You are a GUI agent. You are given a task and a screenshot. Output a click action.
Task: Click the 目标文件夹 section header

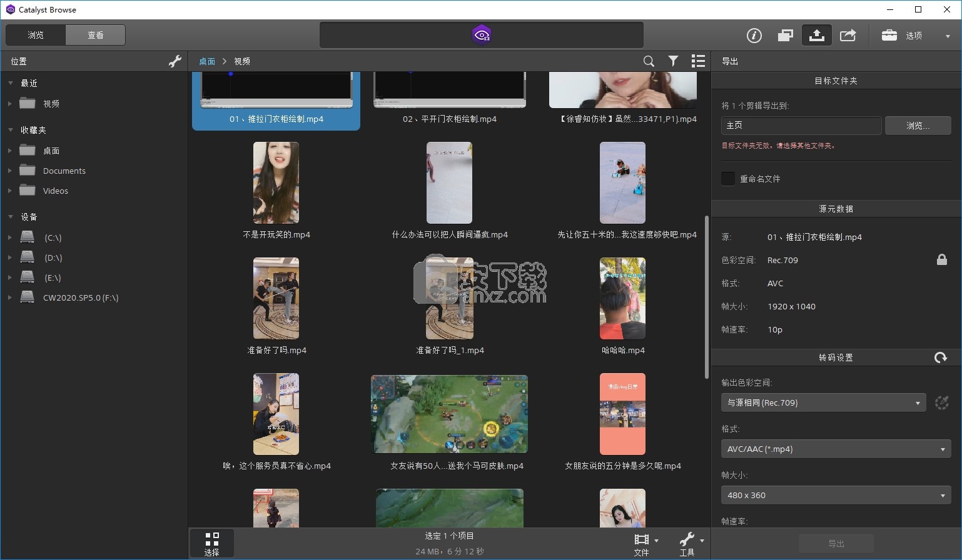836,81
